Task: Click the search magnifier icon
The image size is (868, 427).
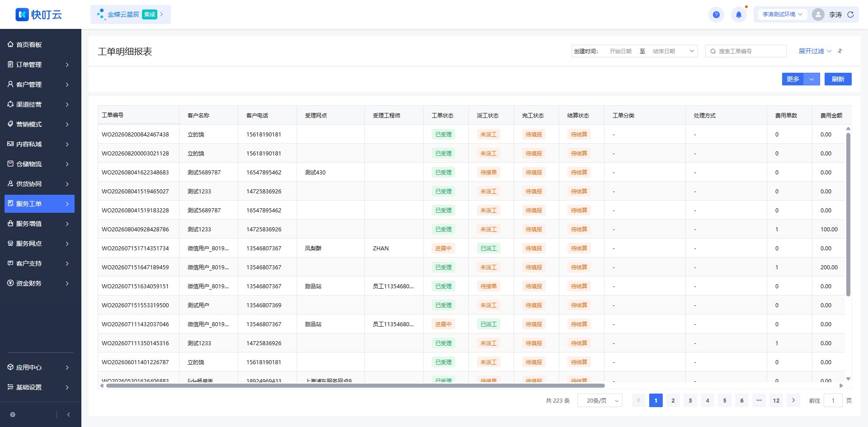Action: [x=713, y=51]
